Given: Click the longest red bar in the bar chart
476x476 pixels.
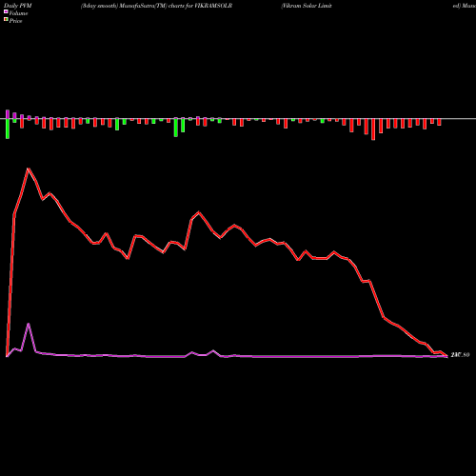Looking at the screenshot, I should [373, 129].
